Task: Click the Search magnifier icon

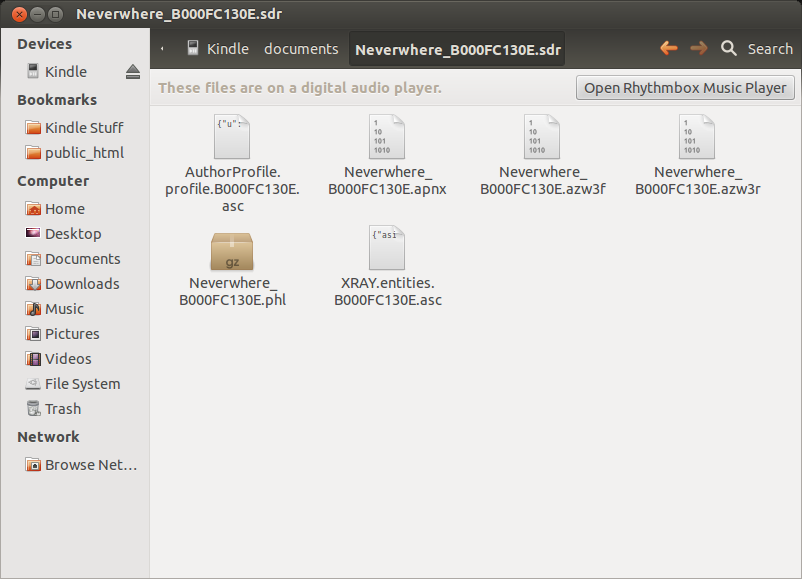Action: [x=729, y=49]
